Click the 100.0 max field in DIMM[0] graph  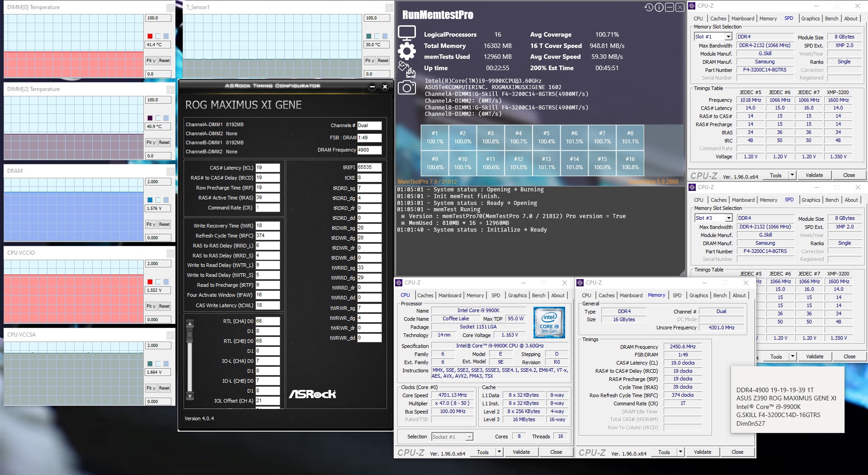(158, 18)
